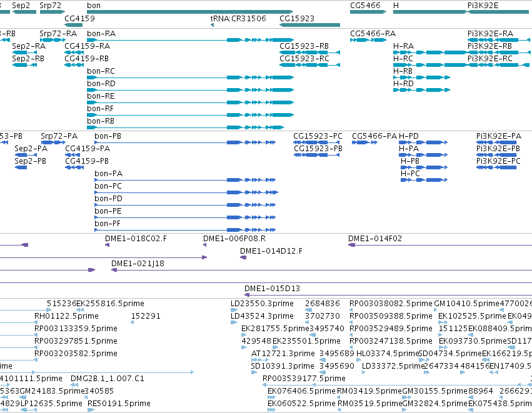Click the H-RB transcript label

coord(403,71)
